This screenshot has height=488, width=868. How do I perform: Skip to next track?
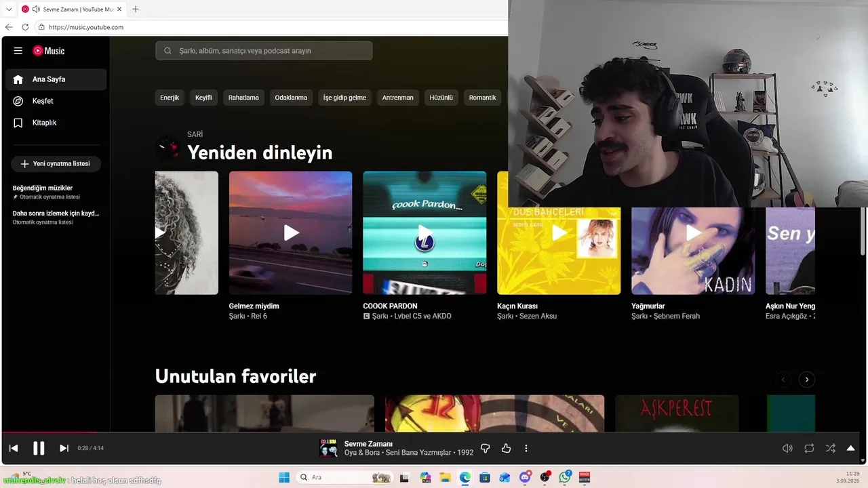(64, 448)
